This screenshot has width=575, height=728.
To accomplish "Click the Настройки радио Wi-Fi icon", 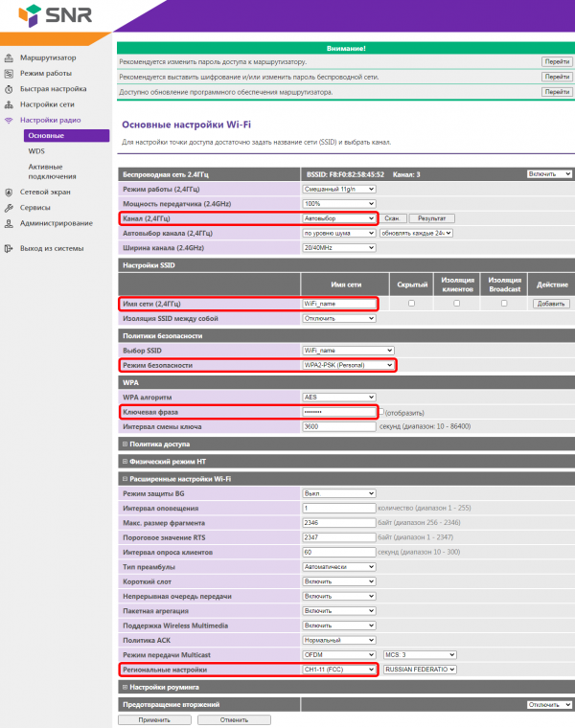I will pyautogui.click(x=9, y=121).
